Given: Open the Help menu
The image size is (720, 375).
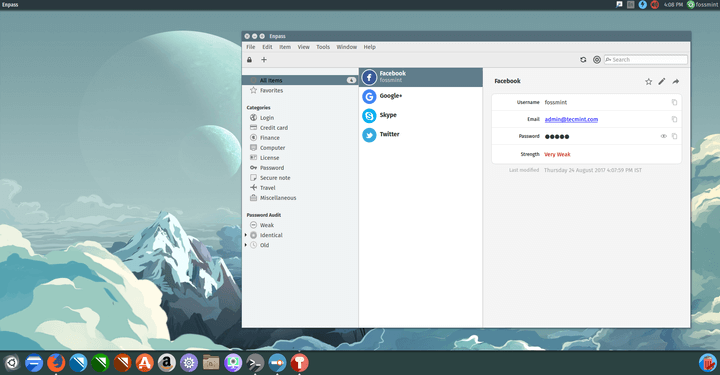Looking at the screenshot, I should pos(370,47).
